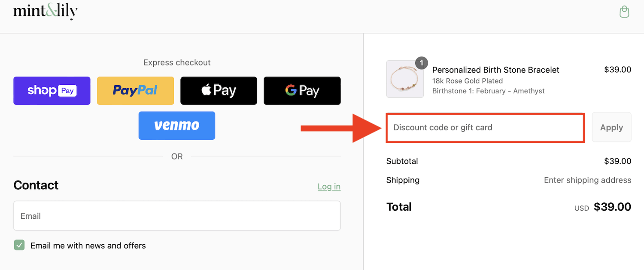Click the item quantity badge on bracelet
The width and height of the screenshot is (644, 270).
(x=422, y=63)
